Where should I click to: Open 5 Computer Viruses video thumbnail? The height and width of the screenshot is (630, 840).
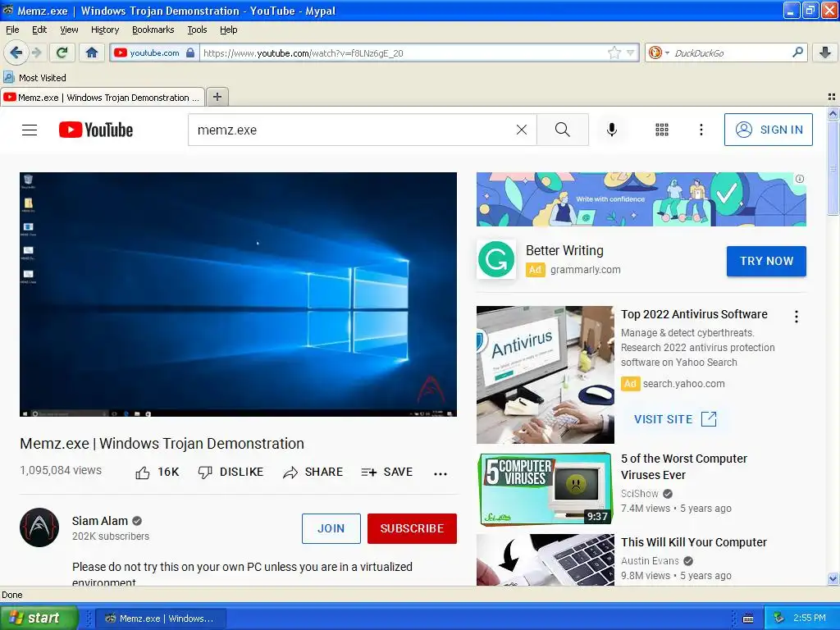(x=546, y=489)
